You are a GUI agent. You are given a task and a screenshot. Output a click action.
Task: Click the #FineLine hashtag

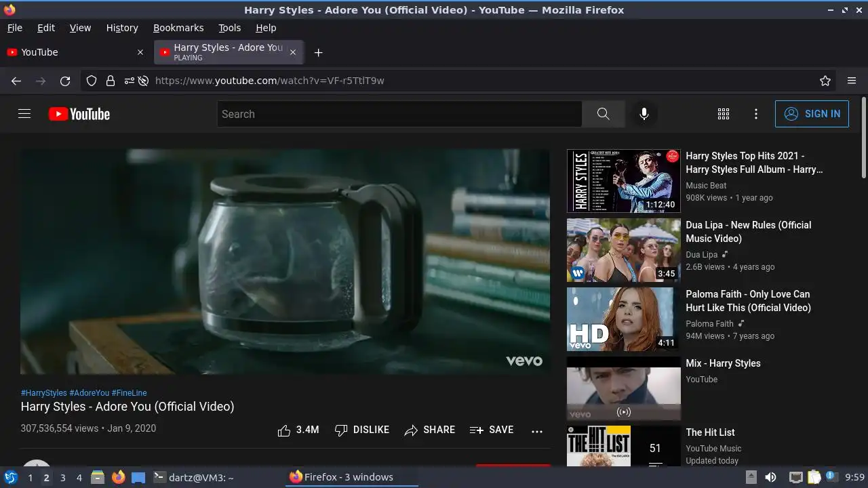pyautogui.click(x=129, y=393)
